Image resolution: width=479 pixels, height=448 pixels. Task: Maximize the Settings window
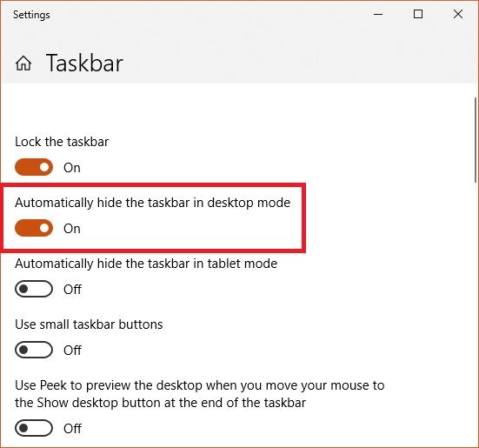[x=418, y=14]
